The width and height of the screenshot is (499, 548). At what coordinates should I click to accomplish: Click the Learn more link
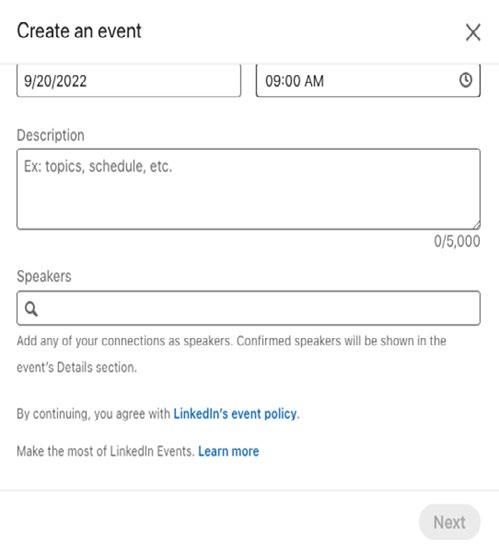pyautogui.click(x=229, y=451)
